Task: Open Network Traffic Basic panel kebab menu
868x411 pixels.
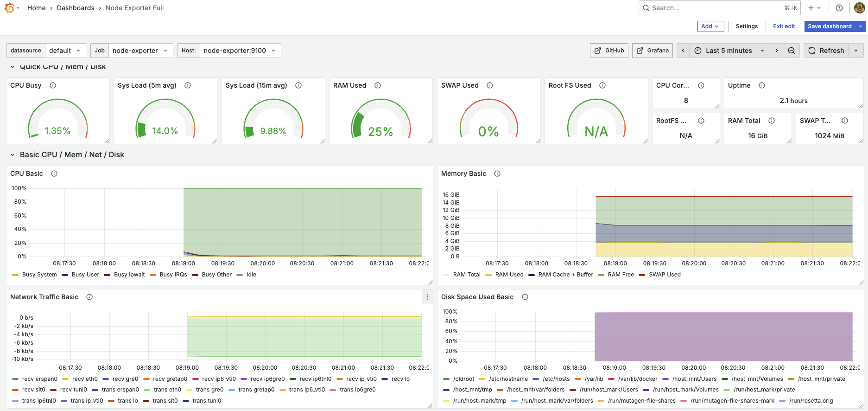Action: [427, 297]
